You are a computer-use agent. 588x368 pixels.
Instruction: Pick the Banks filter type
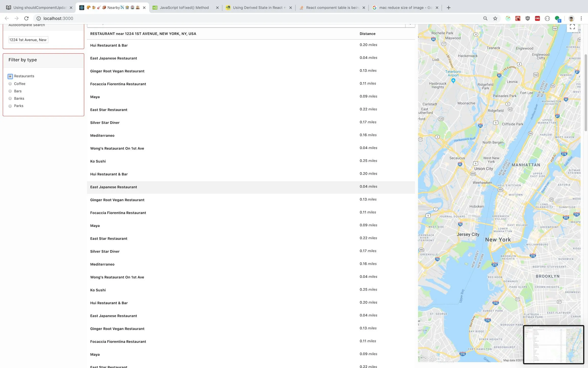10,99
